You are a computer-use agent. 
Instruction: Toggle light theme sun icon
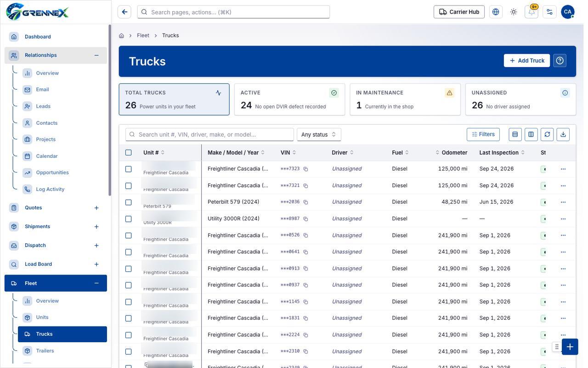pyautogui.click(x=514, y=12)
